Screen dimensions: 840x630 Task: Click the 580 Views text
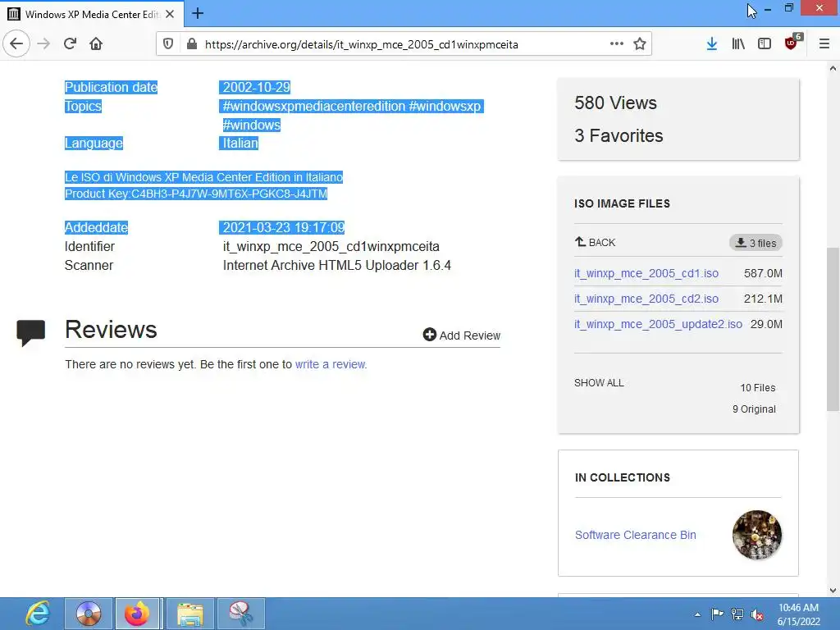(x=615, y=103)
